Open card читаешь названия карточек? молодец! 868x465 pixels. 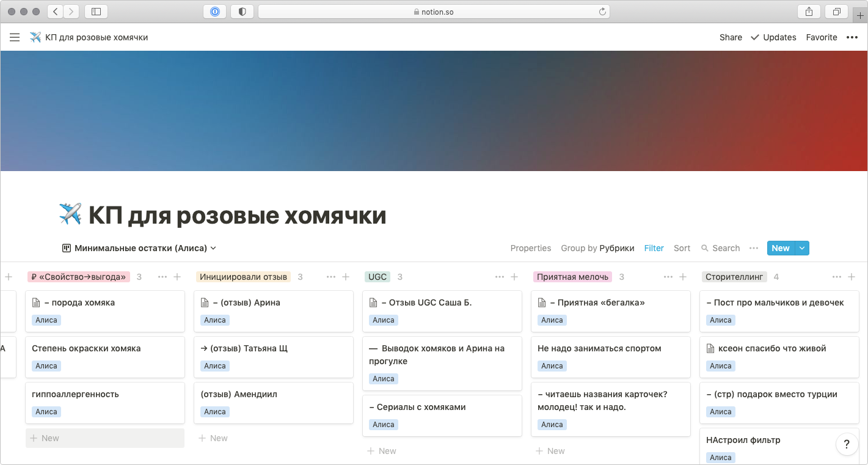coord(611,409)
